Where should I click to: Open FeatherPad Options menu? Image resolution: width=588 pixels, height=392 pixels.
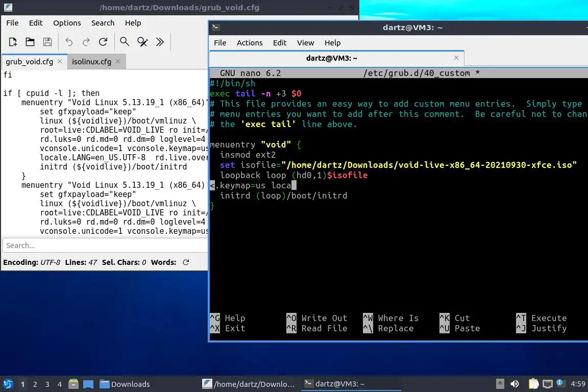click(x=67, y=23)
